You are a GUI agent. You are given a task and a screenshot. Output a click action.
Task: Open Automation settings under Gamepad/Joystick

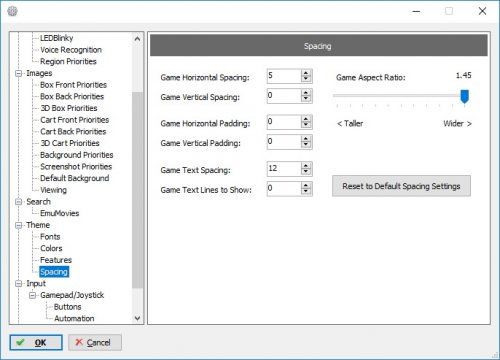coord(74,318)
